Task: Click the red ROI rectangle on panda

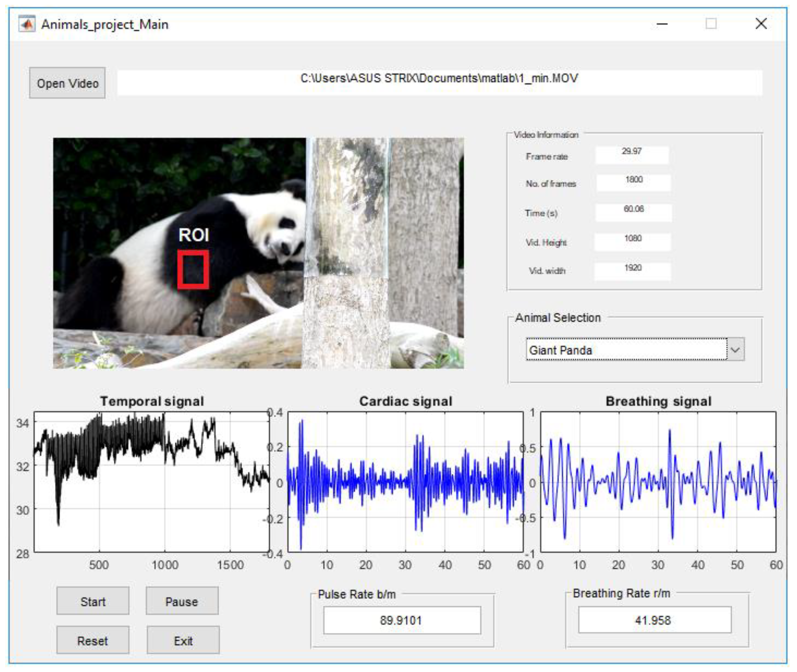Action: [x=193, y=269]
